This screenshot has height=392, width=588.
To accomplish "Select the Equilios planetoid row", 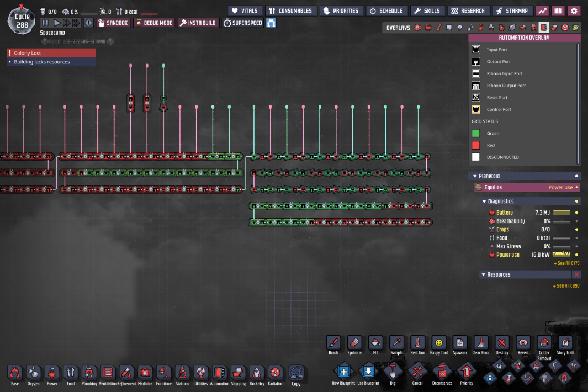I will point(527,187).
